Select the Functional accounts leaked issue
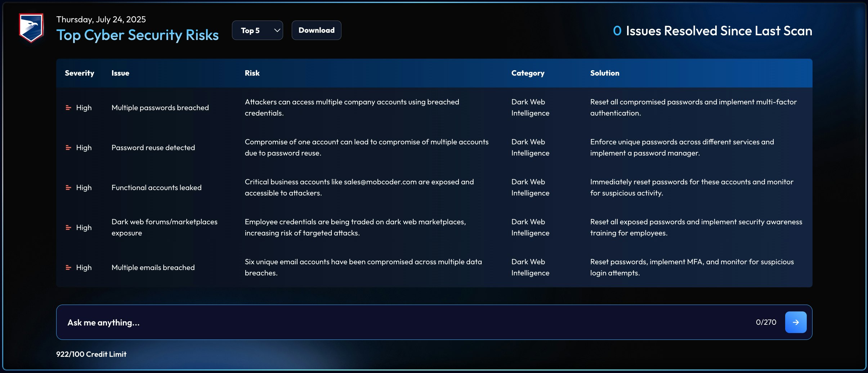This screenshot has height=373, width=868. point(157,188)
